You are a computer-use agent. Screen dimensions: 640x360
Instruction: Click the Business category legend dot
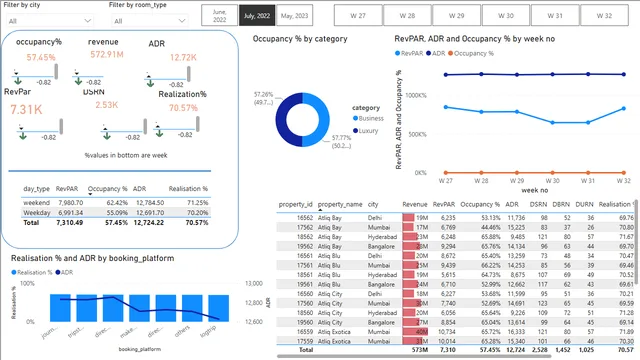[356, 118]
